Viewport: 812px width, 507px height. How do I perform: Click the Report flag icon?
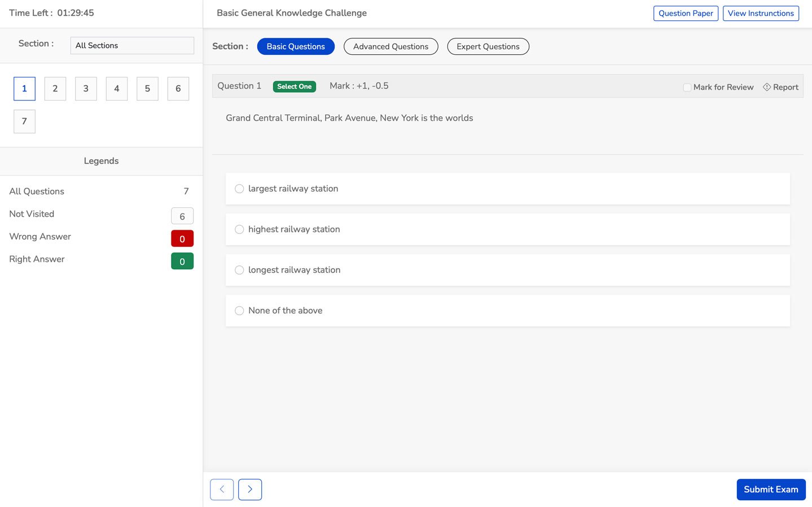coord(767,87)
